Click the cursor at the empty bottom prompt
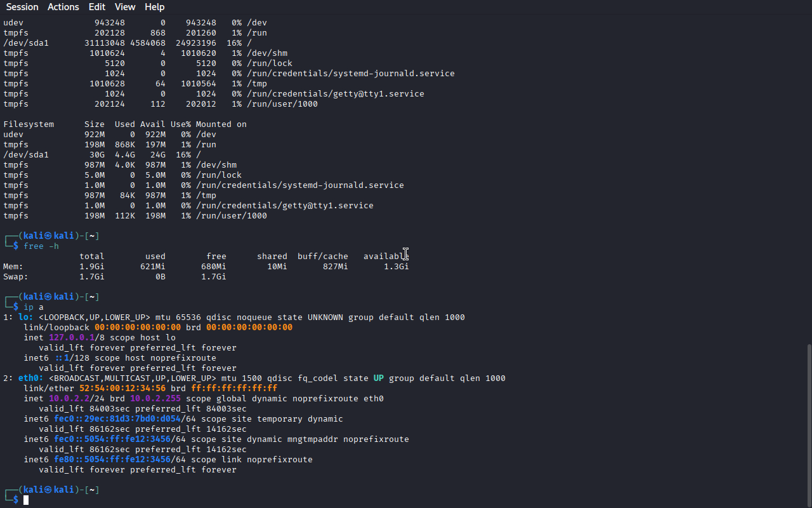Image resolution: width=812 pixels, height=508 pixels. click(26, 500)
